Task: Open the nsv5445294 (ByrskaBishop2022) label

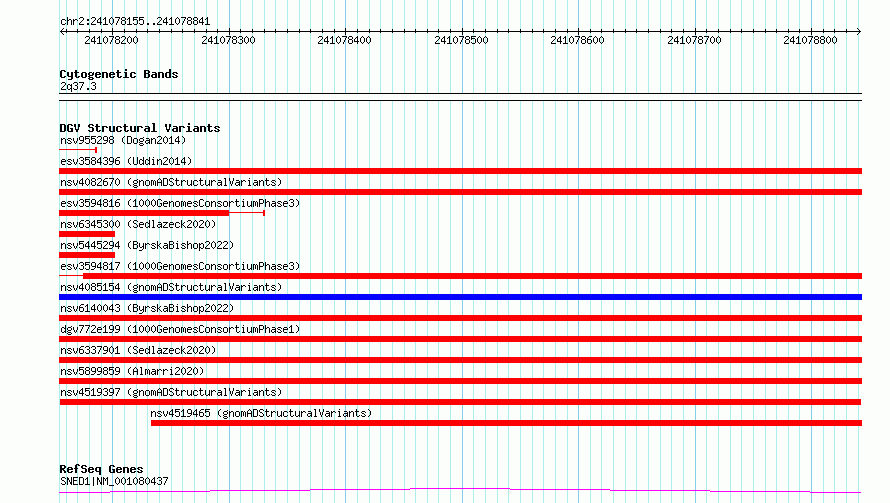Action: point(147,245)
